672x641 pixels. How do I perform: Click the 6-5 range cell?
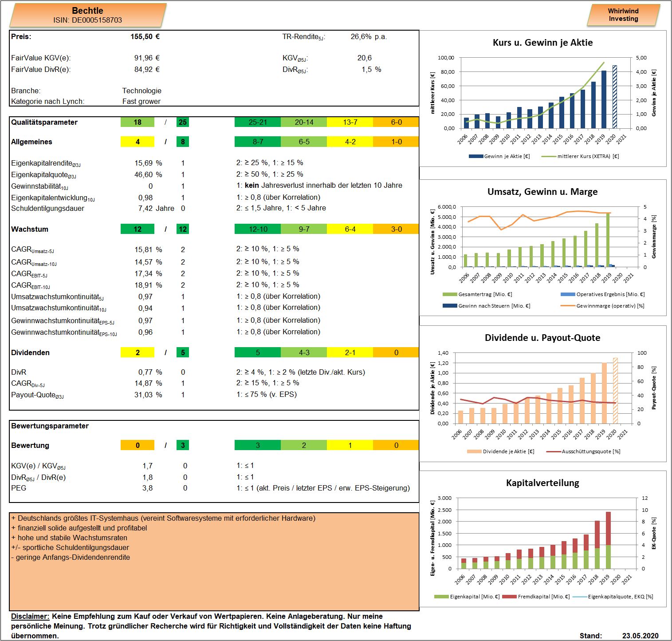point(304,142)
